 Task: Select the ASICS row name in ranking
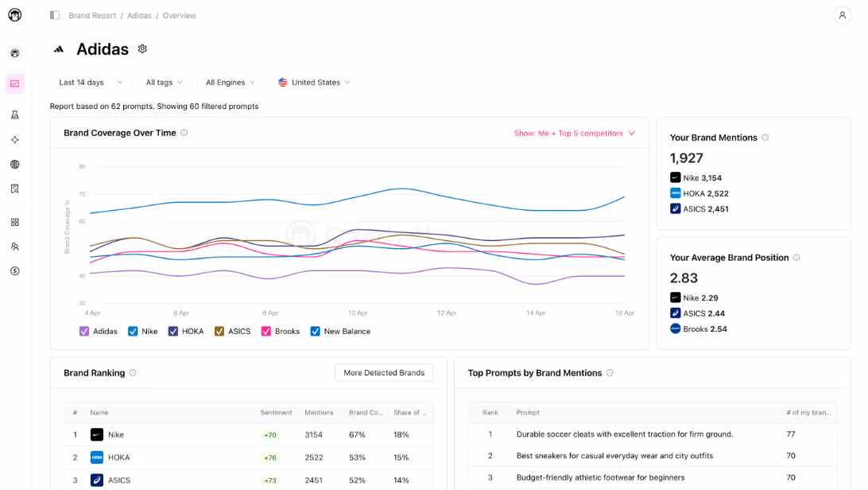click(x=119, y=480)
